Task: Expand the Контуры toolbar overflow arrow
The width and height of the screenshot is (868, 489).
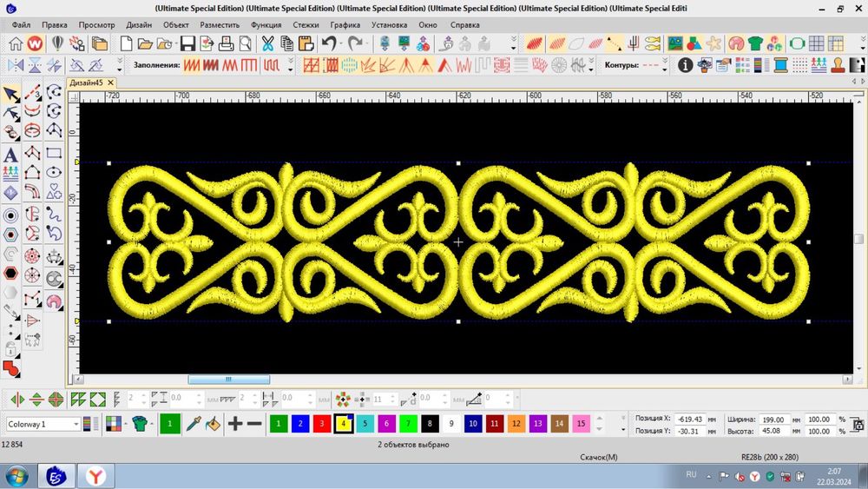Action: (x=666, y=65)
